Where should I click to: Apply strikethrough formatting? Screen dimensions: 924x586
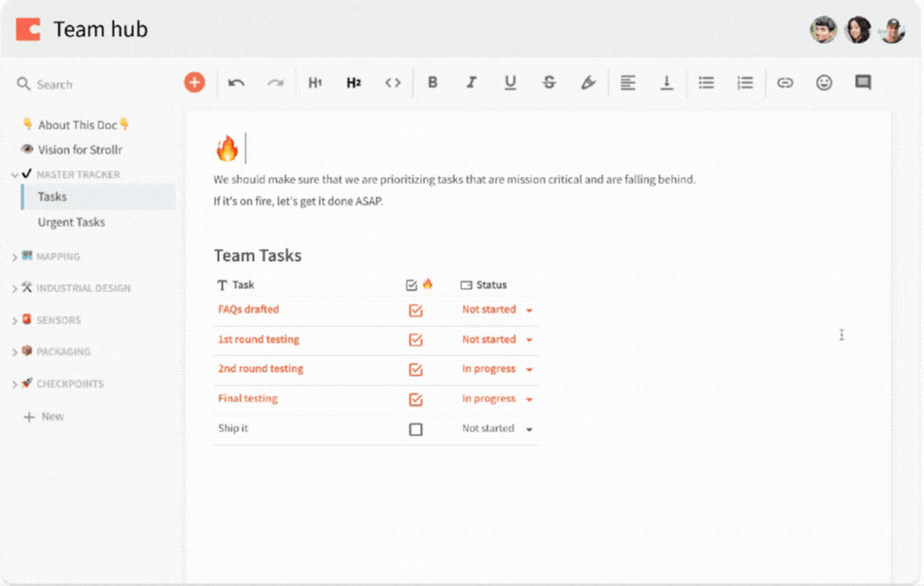pos(550,83)
